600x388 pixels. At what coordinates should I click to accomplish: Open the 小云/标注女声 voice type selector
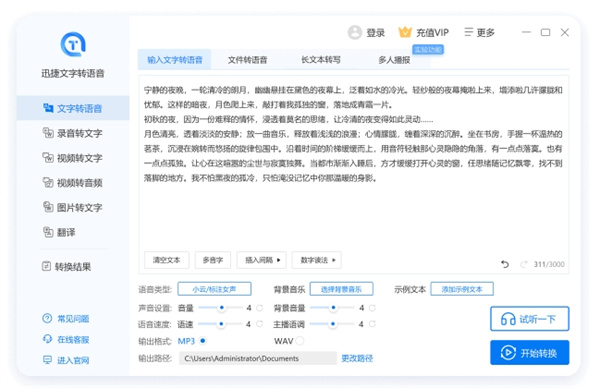click(214, 289)
